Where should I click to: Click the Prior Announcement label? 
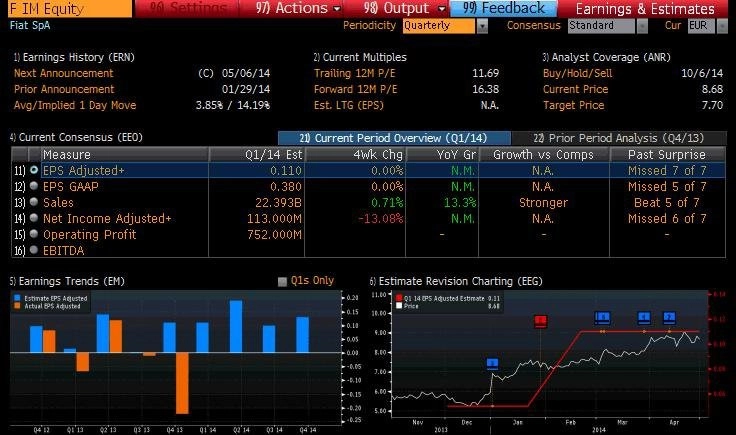(x=64, y=89)
